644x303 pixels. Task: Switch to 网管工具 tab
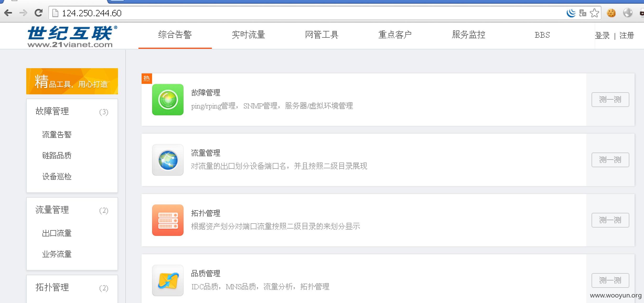pyautogui.click(x=322, y=35)
